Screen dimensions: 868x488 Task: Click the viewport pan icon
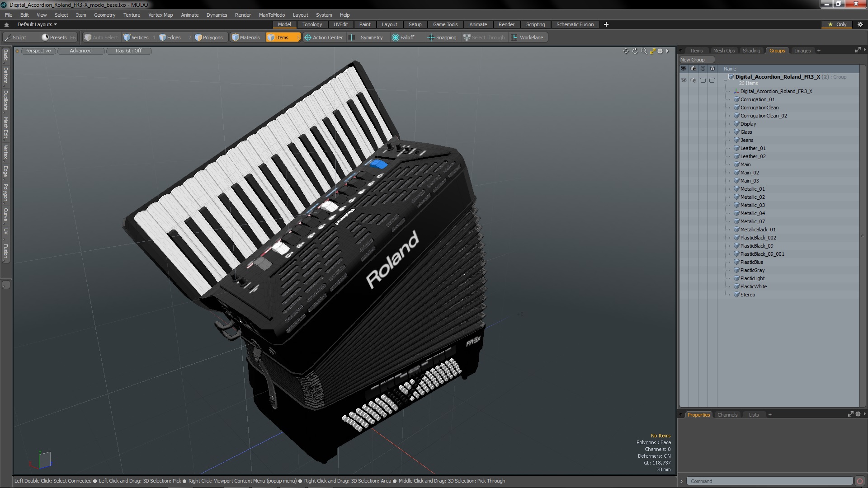626,51
